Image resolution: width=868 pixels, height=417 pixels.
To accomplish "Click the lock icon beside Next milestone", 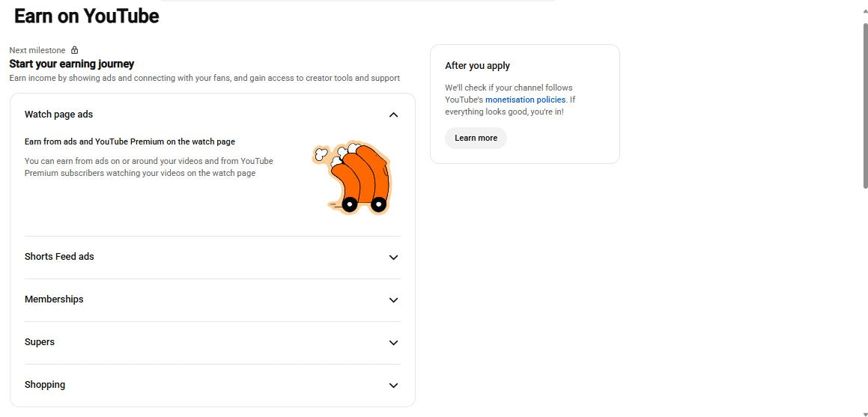I will (x=75, y=50).
